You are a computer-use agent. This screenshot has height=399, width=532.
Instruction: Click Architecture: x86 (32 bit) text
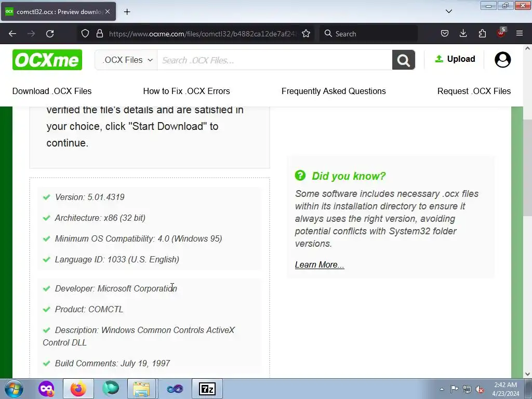(100, 218)
